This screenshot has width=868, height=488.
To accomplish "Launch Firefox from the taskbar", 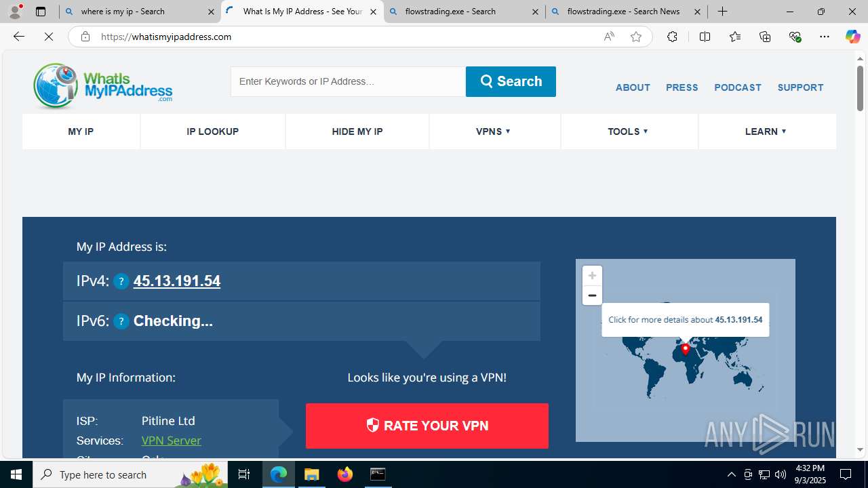I will point(345,474).
